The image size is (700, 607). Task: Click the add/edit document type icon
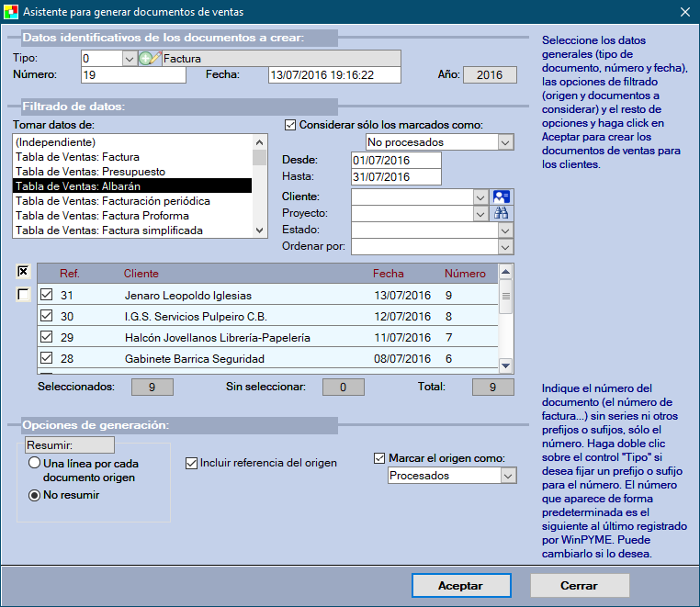point(150,59)
